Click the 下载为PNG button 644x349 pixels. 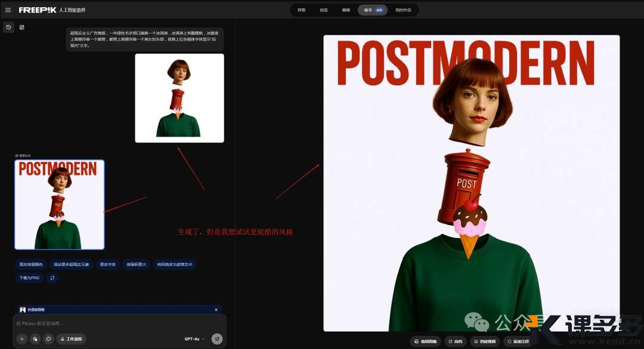29,277
